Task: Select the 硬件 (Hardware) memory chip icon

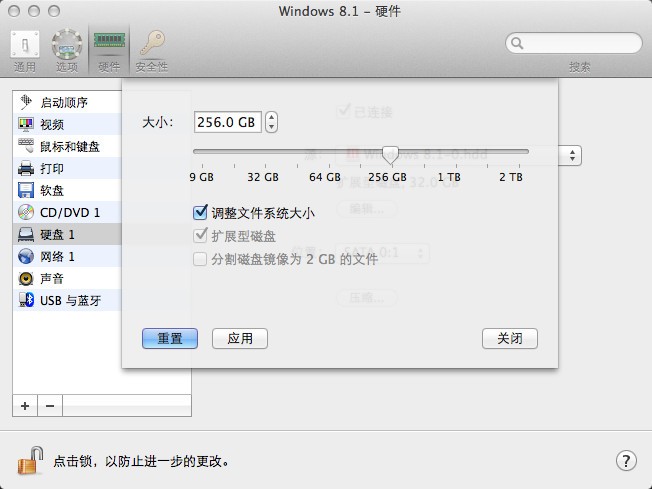Action: [109, 42]
